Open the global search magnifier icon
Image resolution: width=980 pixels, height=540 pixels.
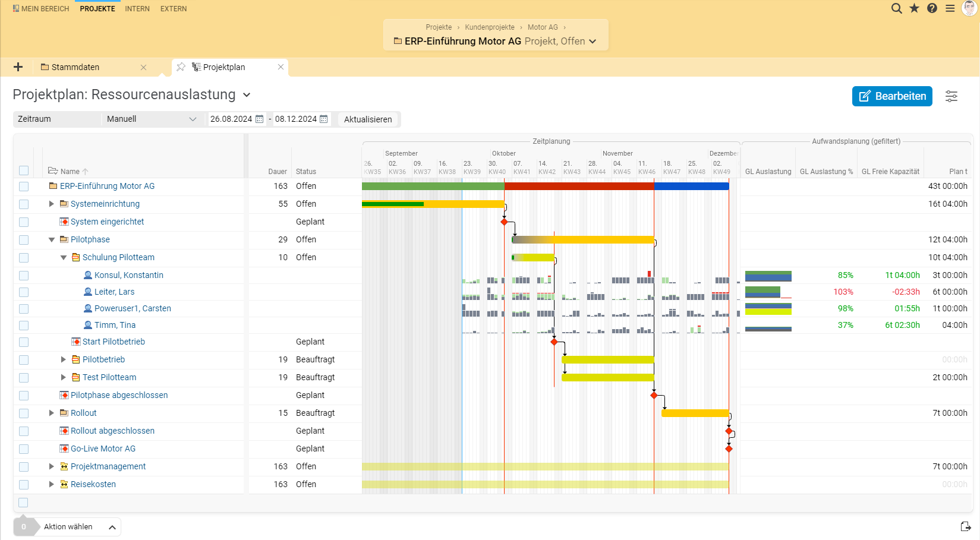(x=896, y=8)
